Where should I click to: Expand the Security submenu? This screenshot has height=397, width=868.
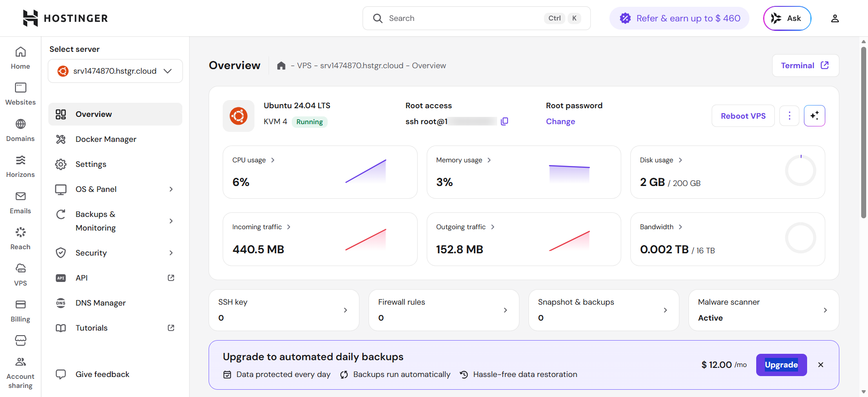(x=171, y=253)
